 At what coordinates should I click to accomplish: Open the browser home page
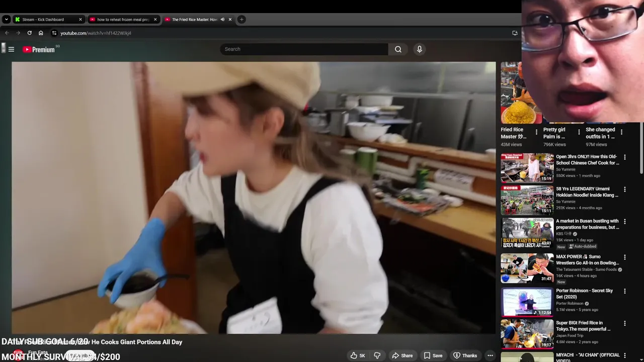pos(41,33)
